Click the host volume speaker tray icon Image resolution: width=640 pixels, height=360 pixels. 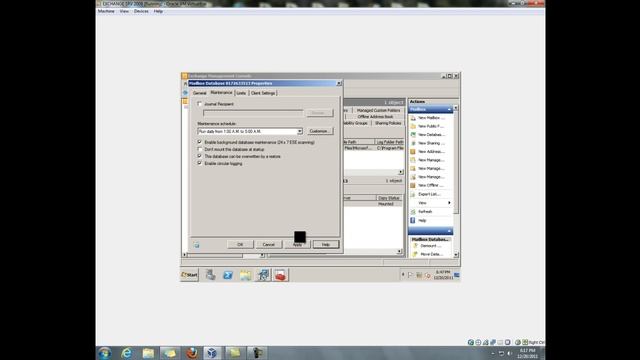tap(509, 353)
